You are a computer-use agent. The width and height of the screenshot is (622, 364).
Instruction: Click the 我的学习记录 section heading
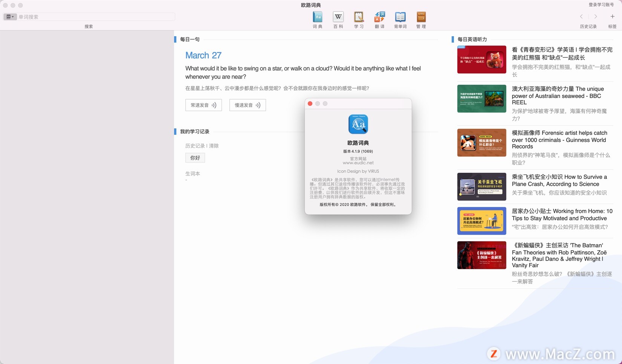[194, 131]
